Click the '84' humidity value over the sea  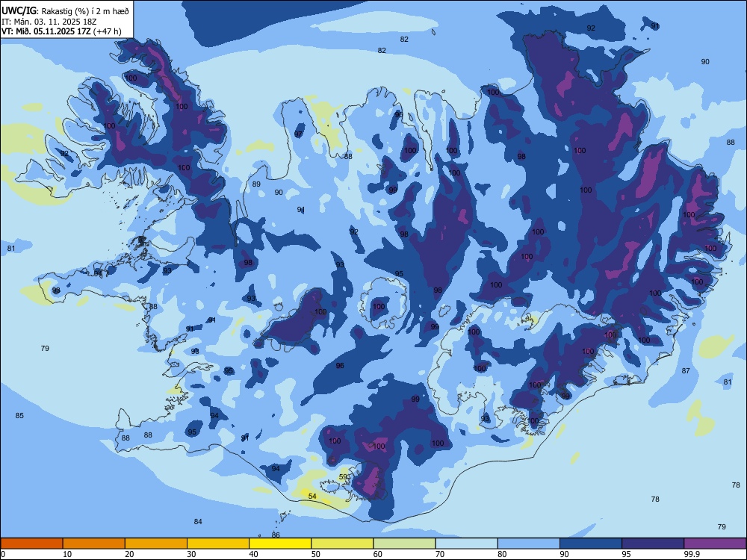(x=198, y=521)
